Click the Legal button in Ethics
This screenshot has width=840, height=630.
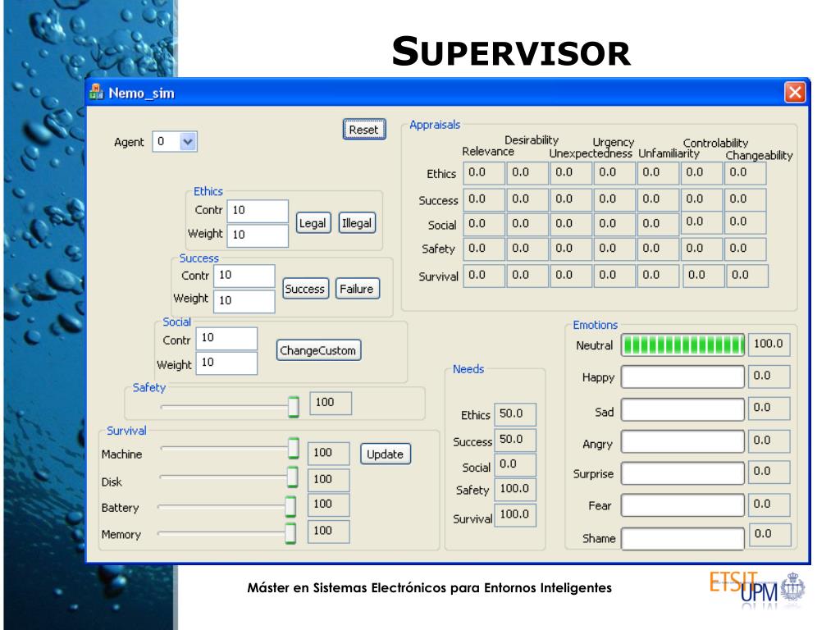click(x=313, y=223)
